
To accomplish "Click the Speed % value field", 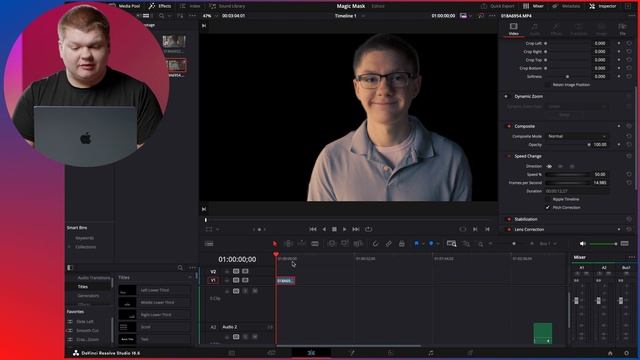I will tap(600, 174).
